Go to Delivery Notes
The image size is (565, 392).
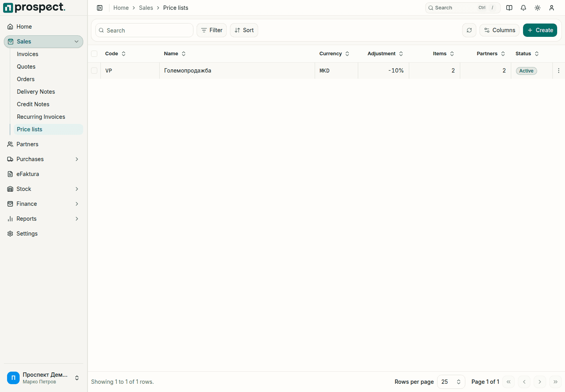(48, 92)
